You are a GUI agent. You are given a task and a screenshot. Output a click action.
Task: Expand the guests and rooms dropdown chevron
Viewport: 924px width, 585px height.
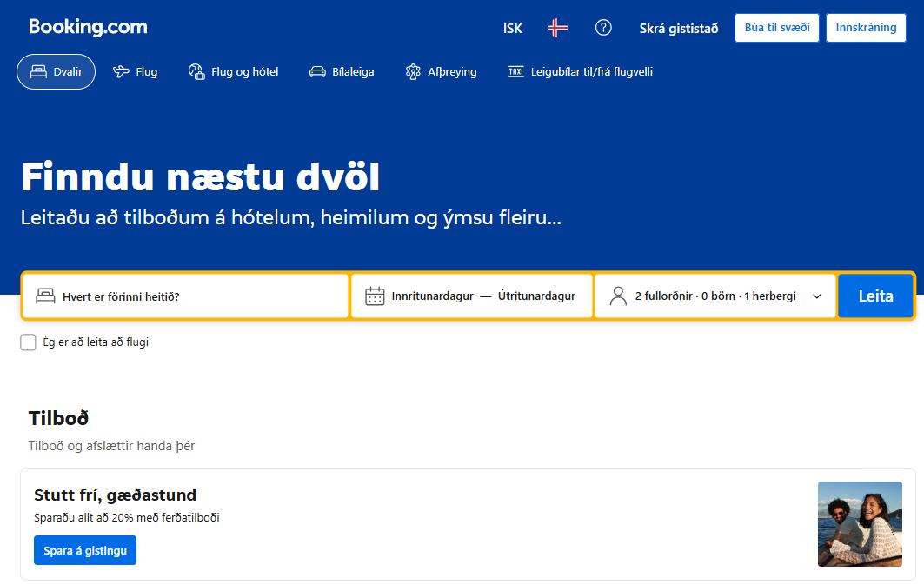[816, 296]
